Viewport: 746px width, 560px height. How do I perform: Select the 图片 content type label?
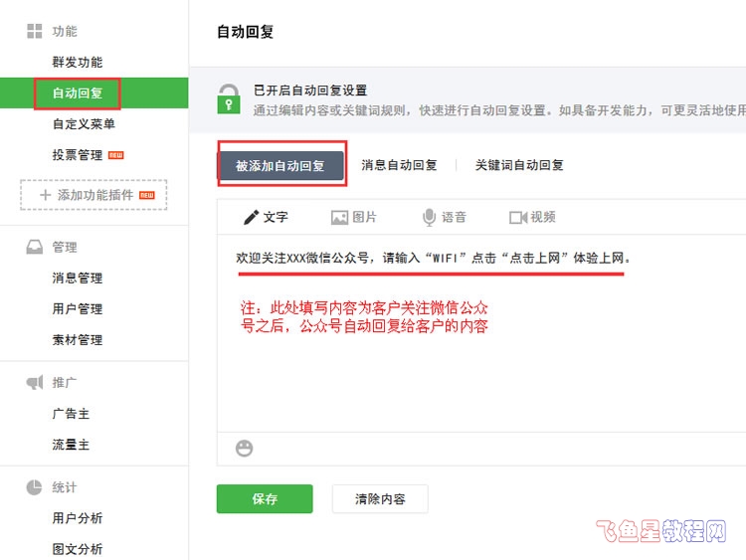tap(365, 218)
